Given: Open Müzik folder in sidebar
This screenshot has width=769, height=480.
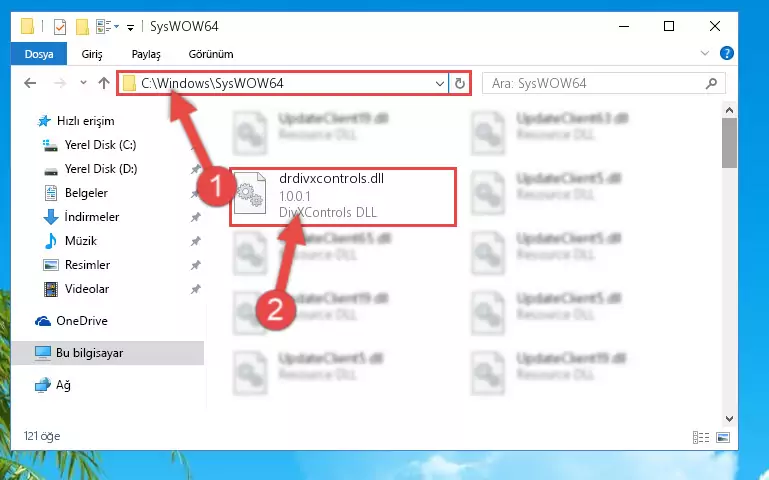Looking at the screenshot, I should coord(80,241).
